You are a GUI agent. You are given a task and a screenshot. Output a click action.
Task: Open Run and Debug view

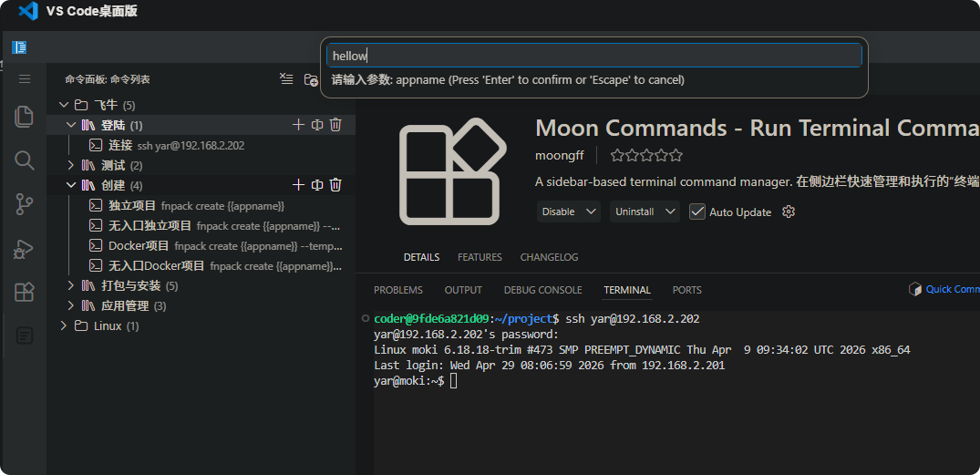[x=24, y=250]
